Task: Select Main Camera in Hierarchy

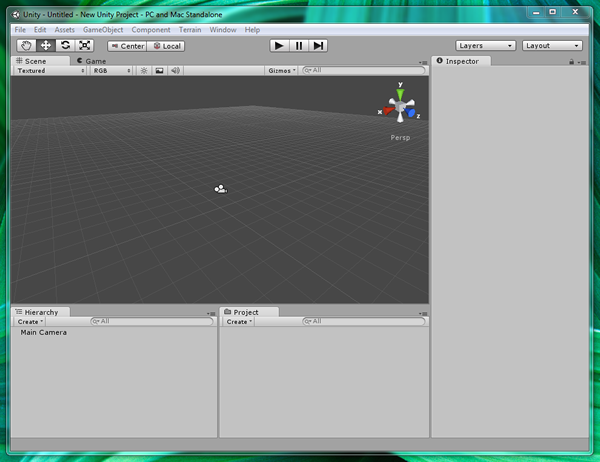Action: [x=43, y=333]
